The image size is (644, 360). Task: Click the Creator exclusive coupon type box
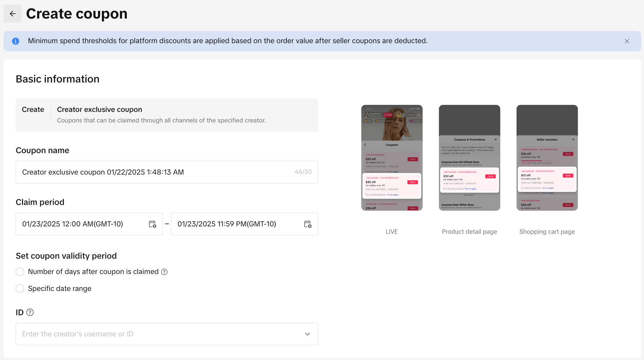(167, 115)
